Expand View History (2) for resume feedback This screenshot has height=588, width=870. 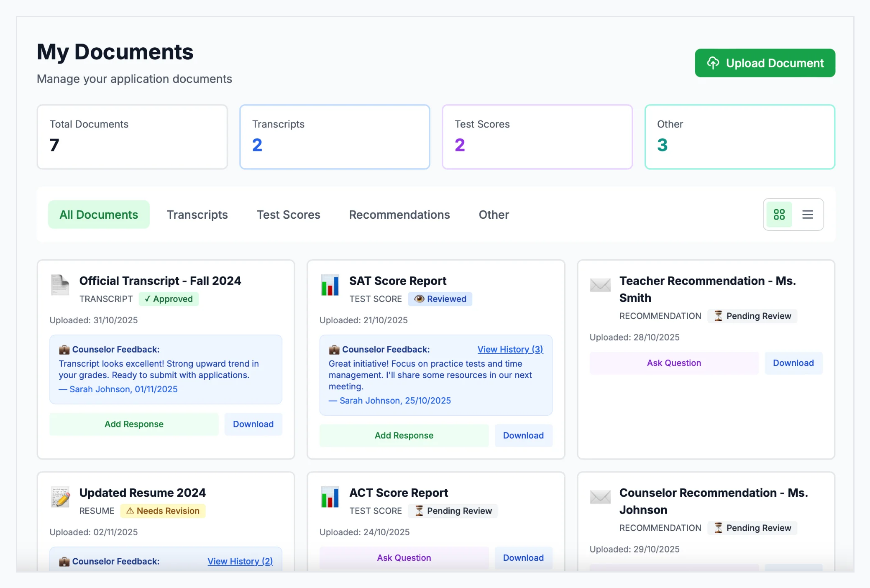tap(240, 561)
